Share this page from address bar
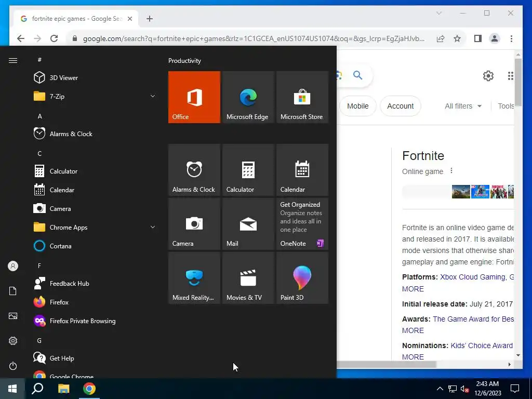 tap(441, 38)
